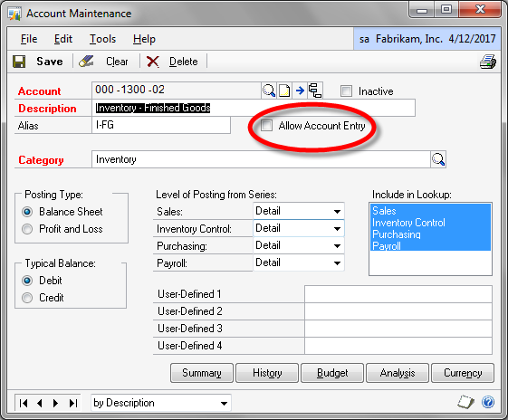Click the Budget button
The height and width of the screenshot is (420, 508).
click(332, 373)
